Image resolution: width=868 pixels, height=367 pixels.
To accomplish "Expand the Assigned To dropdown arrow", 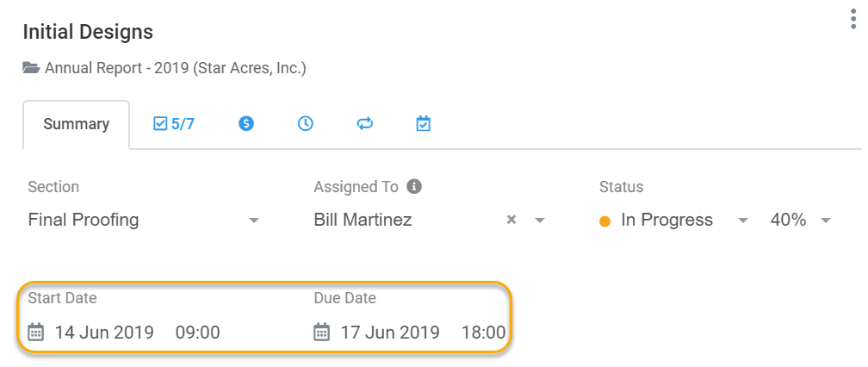I will pos(540,221).
